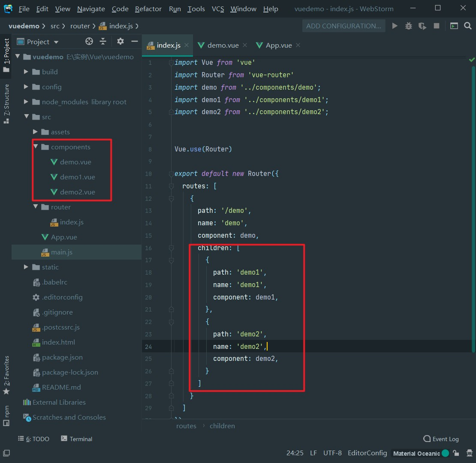
Task: Open the Event Log tool window
Action: pyautogui.click(x=441, y=439)
